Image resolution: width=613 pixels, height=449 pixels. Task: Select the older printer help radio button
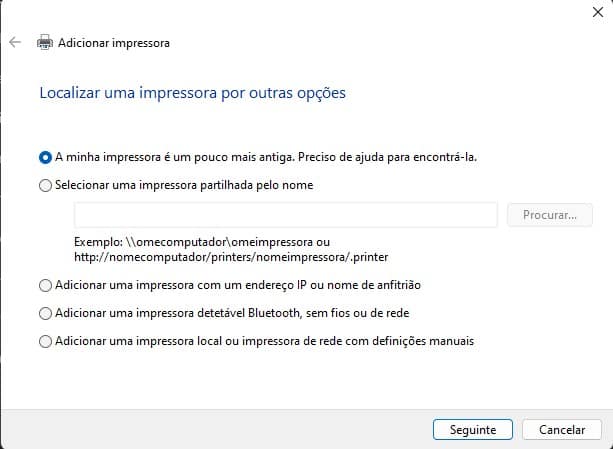(45, 157)
